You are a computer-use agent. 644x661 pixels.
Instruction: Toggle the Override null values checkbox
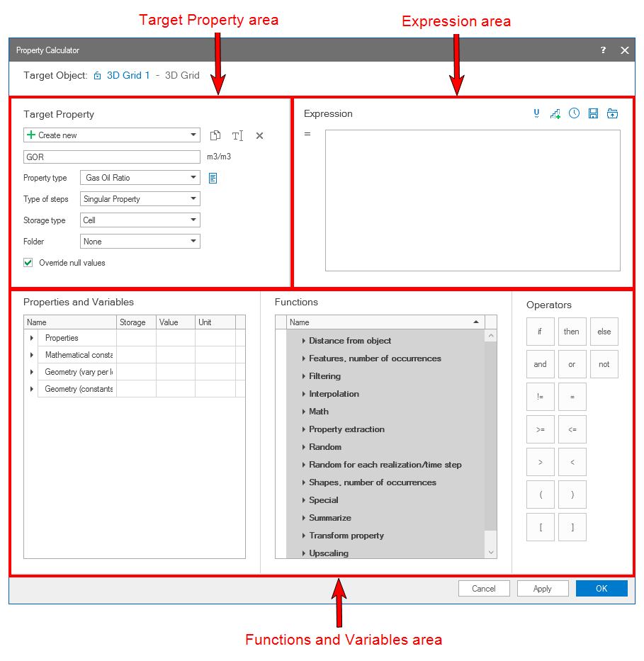coord(28,263)
